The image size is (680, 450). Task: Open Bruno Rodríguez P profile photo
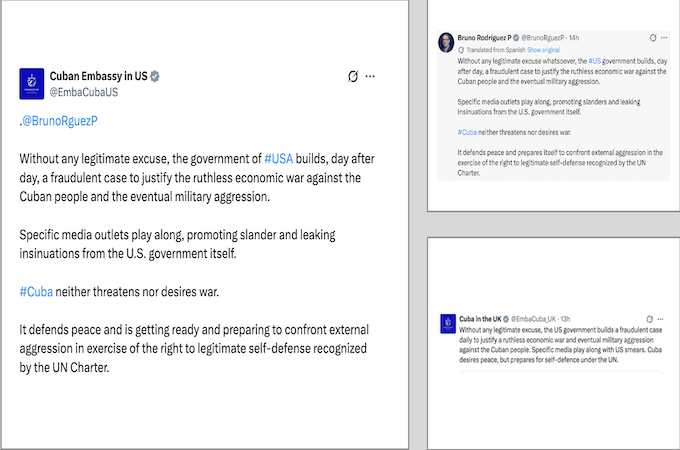tap(446, 42)
